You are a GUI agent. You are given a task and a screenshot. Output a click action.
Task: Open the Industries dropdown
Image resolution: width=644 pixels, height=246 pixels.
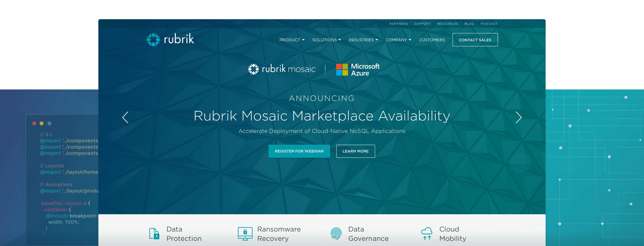tap(363, 40)
